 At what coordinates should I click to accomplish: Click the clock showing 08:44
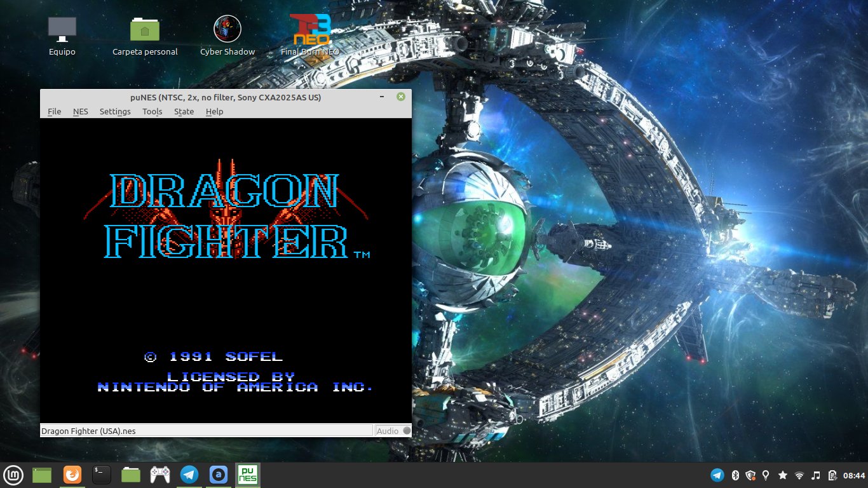(854, 475)
